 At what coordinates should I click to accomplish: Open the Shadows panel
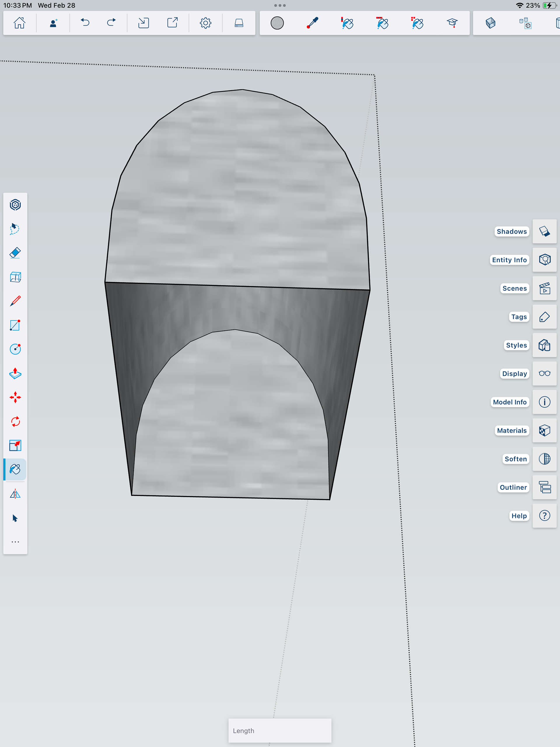click(544, 231)
